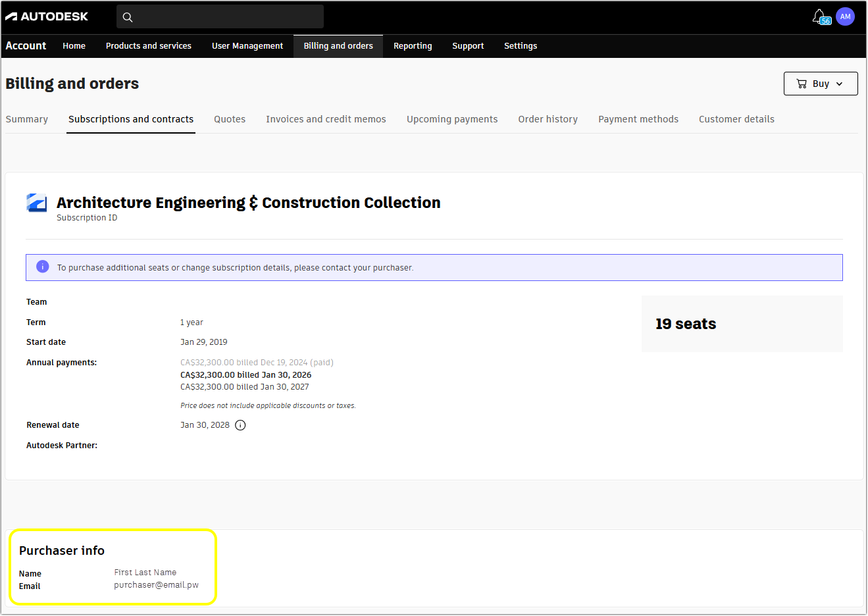868x616 pixels.
Task: Switch to the Quotes tab
Action: [x=229, y=119]
